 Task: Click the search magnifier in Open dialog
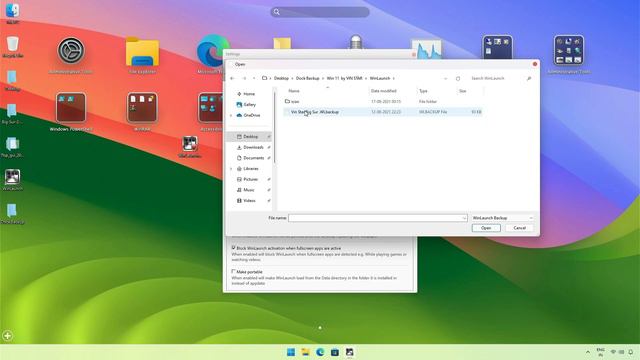click(529, 78)
